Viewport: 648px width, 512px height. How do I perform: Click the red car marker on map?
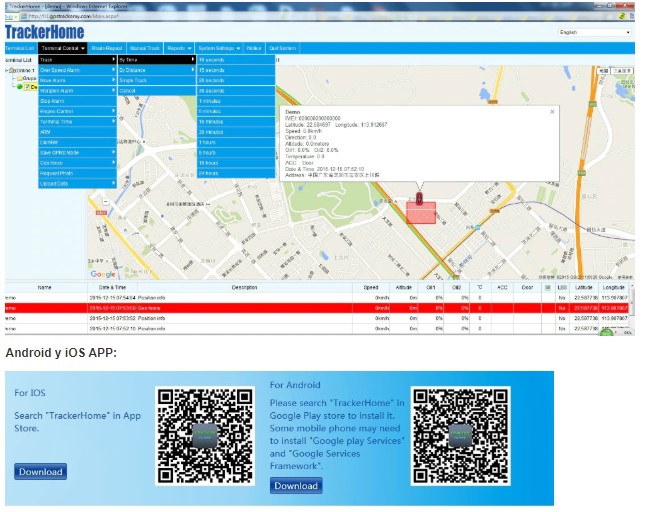click(419, 199)
